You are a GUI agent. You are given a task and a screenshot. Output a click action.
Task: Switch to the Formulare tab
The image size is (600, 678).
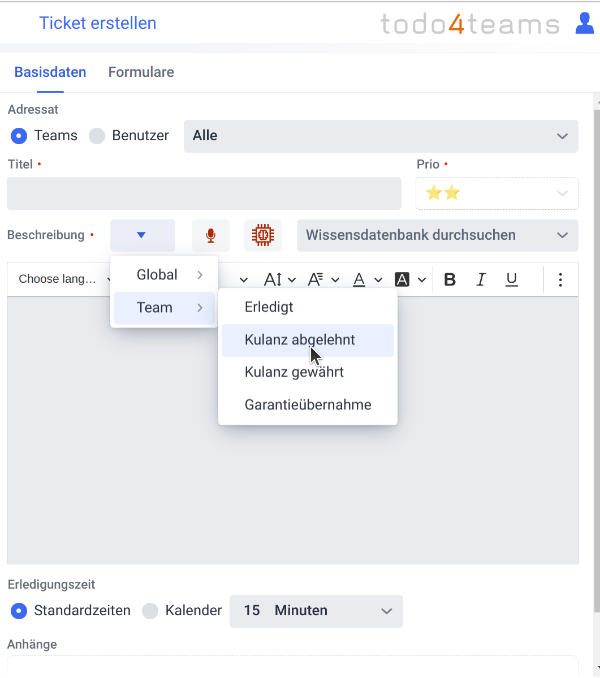pyautogui.click(x=141, y=72)
